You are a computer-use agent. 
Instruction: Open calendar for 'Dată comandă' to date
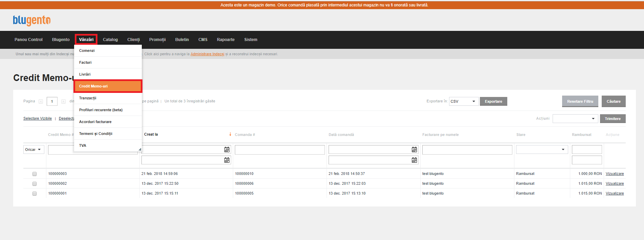tap(414, 160)
